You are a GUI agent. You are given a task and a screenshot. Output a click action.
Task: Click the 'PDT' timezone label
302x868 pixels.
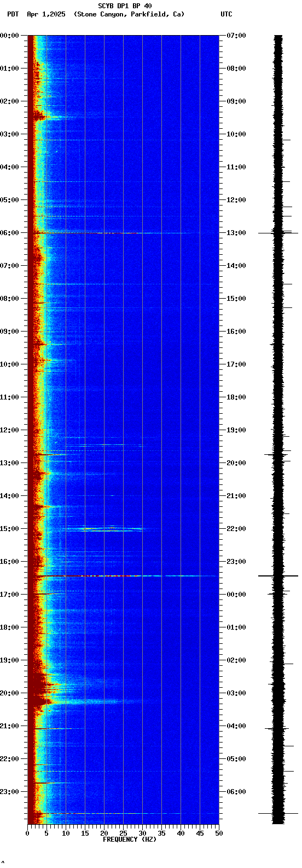coord(13,14)
